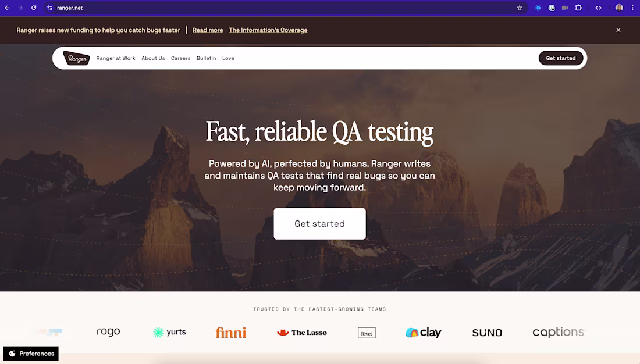Dismiss the funding announcement banner
Viewport: 640px width, 364px height.
pyautogui.click(x=618, y=30)
